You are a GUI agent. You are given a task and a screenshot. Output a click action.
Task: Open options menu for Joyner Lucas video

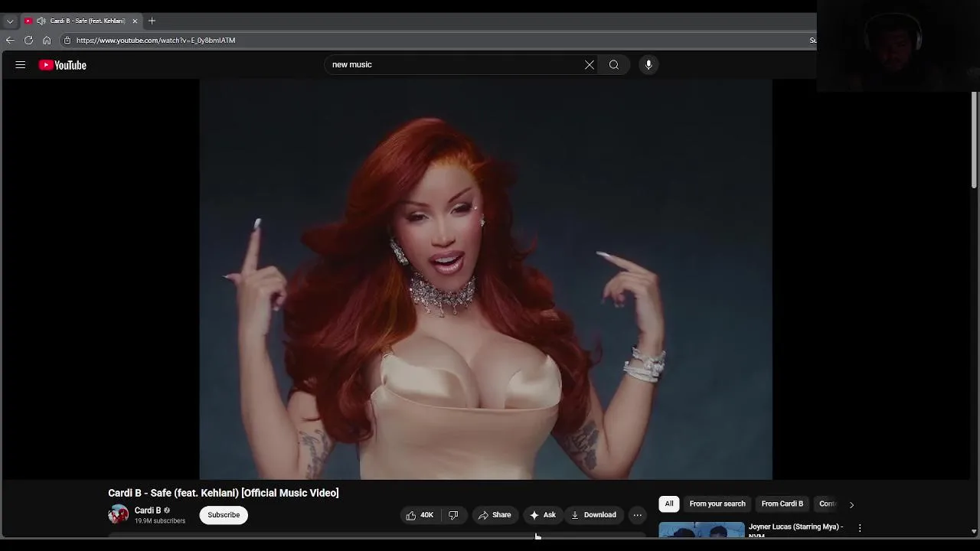(860, 528)
